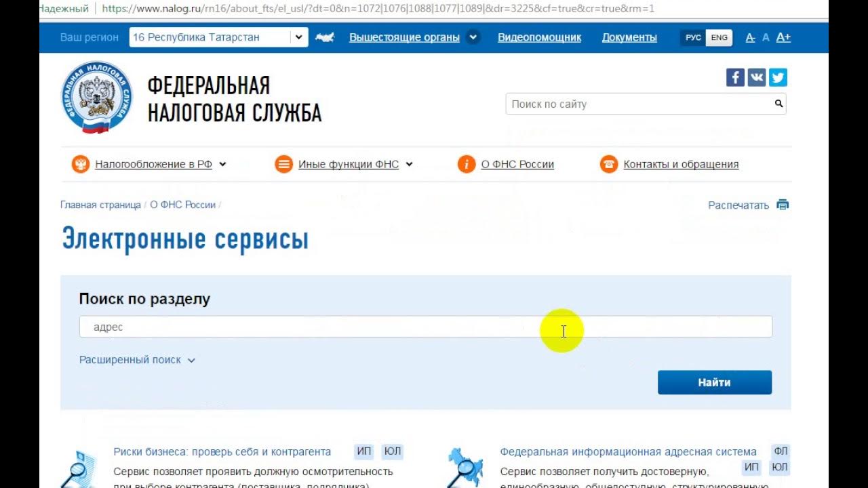This screenshot has width=868, height=488.
Task: Toggle ЮЛ filter tag under Риски бизнеса
Action: 392,451
